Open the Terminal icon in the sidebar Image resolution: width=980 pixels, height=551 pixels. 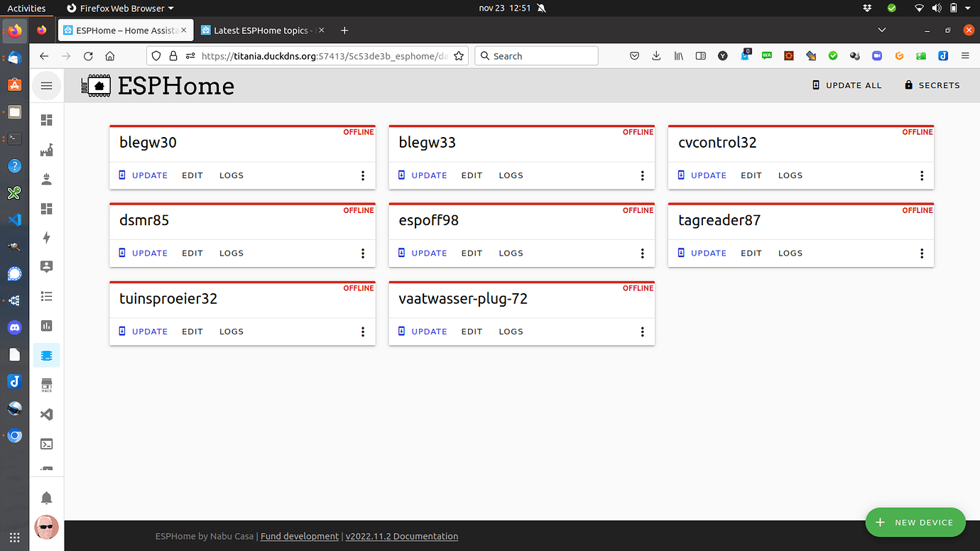pyautogui.click(x=46, y=444)
